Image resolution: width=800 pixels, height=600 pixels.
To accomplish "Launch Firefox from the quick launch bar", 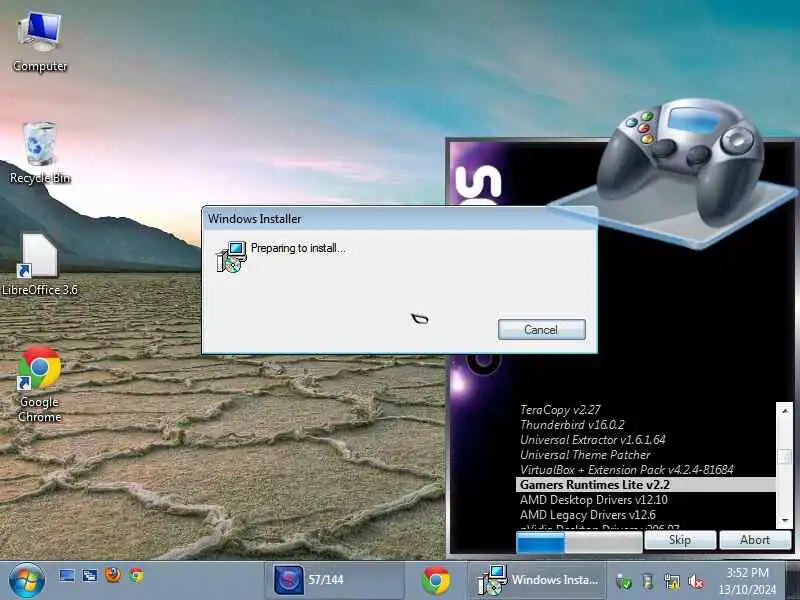I will pos(113,575).
